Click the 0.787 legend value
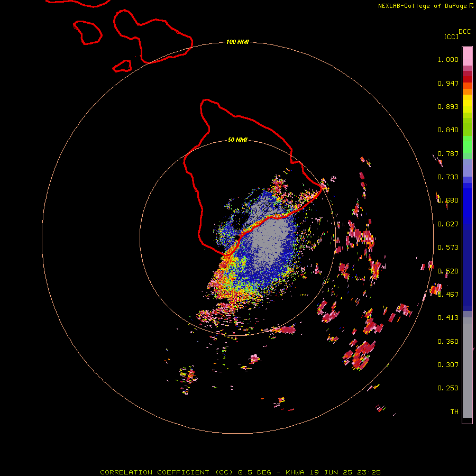 pyautogui.click(x=448, y=153)
